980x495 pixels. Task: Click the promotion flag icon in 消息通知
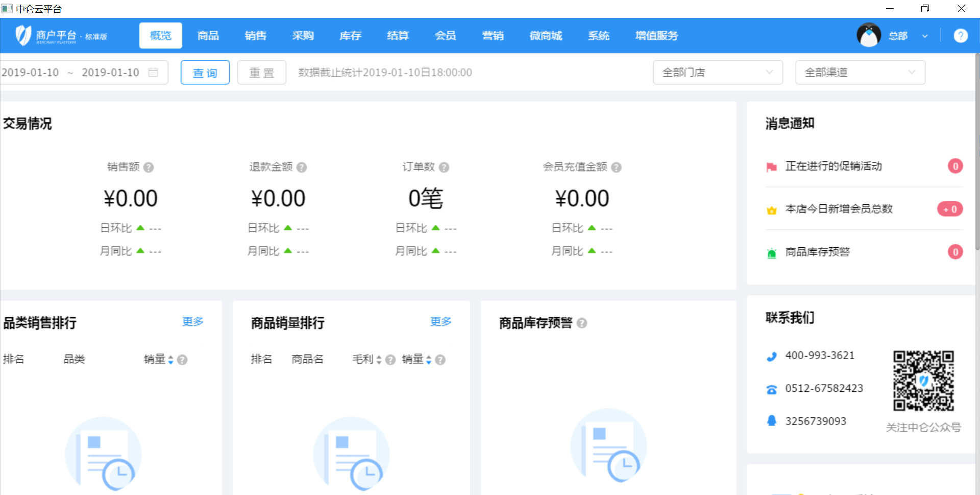click(x=771, y=166)
